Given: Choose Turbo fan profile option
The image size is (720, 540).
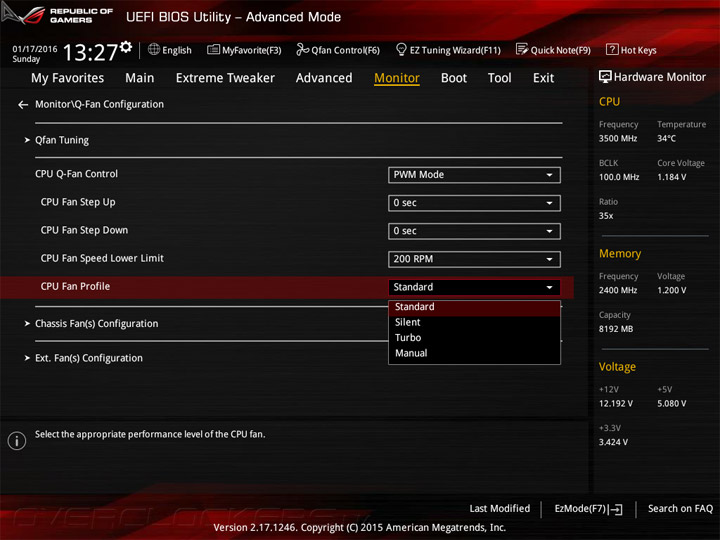Looking at the screenshot, I should [x=474, y=338].
